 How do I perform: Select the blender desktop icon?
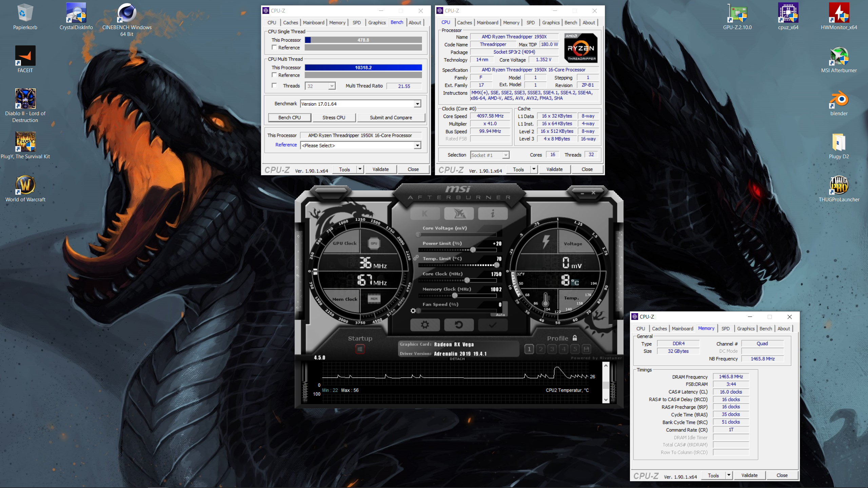click(x=839, y=103)
